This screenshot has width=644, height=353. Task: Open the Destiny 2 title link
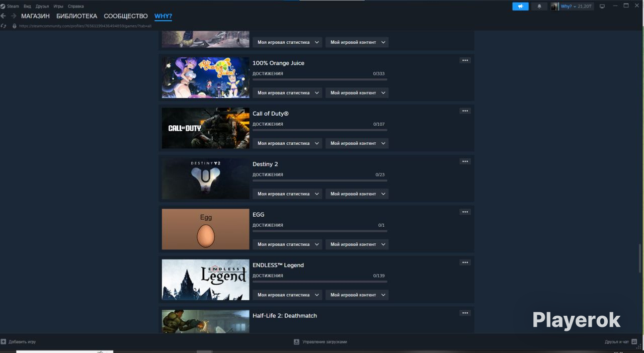(x=265, y=164)
